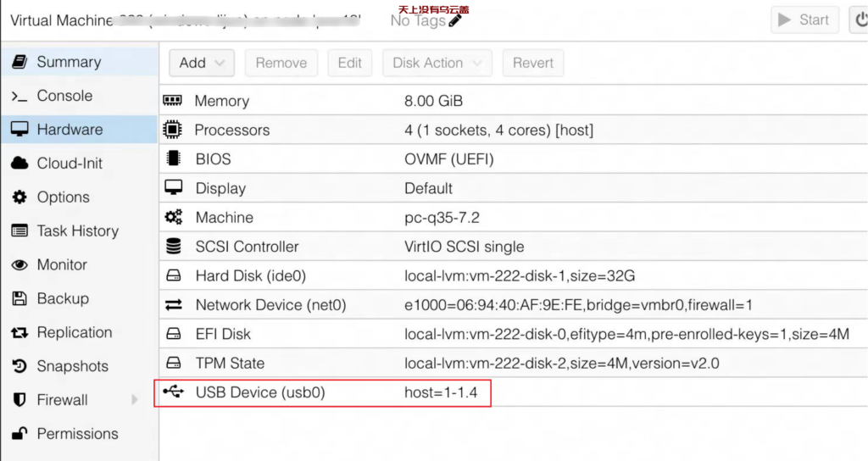Open the Disk Action dropdown
Image resolution: width=868 pixels, height=461 pixels.
[437, 63]
